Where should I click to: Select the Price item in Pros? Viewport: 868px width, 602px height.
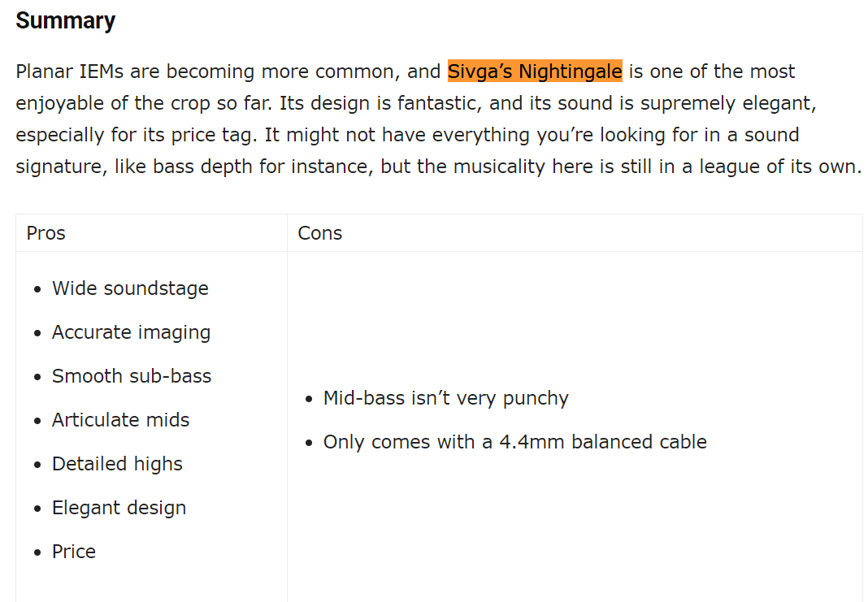pos(74,551)
